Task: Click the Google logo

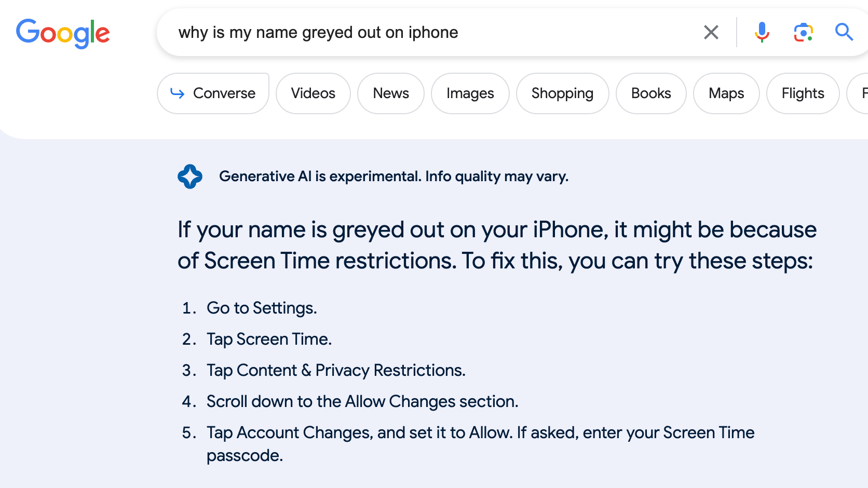Action: [63, 33]
